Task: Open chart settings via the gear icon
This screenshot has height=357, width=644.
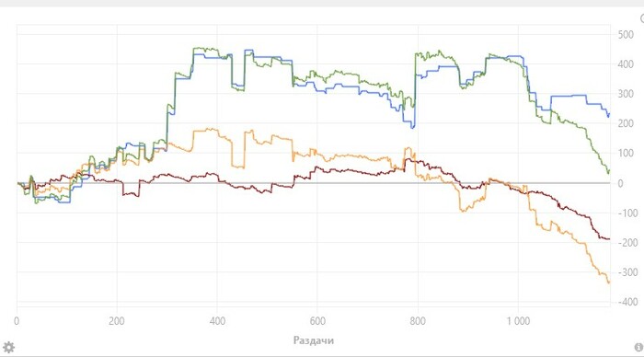Action: (x=8, y=348)
